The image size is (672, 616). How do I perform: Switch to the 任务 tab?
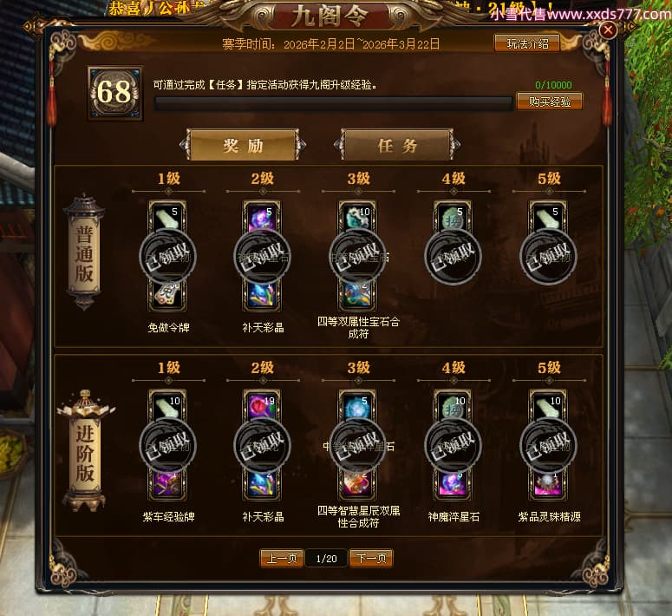pyautogui.click(x=397, y=146)
